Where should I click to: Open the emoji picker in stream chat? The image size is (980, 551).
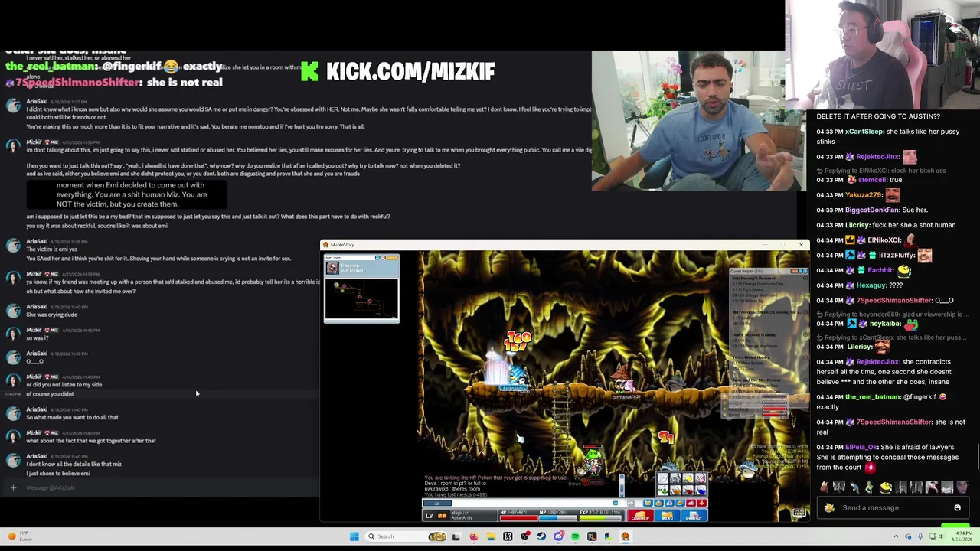coord(958,507)
